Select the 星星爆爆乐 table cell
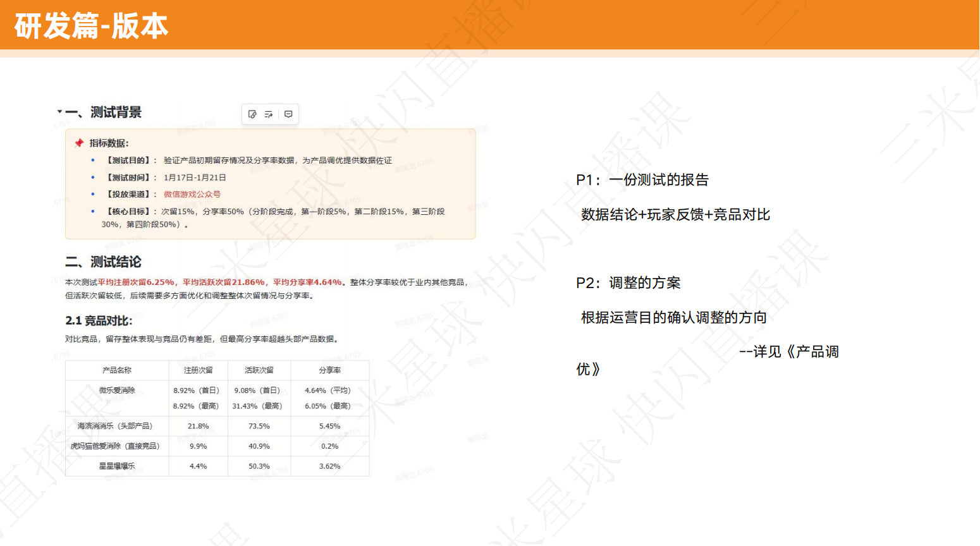The width and height of the screenshot is (980, 546). (117, 466)
